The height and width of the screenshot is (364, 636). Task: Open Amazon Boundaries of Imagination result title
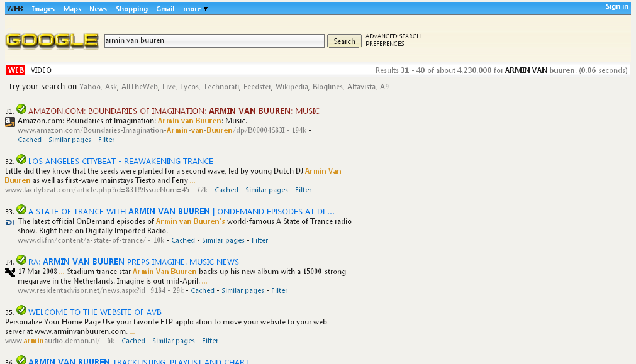(x=174, y=111)
